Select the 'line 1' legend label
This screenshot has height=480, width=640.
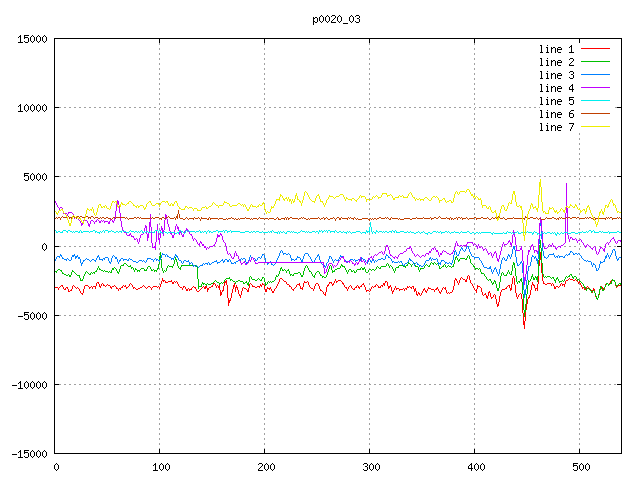point(556,49)
